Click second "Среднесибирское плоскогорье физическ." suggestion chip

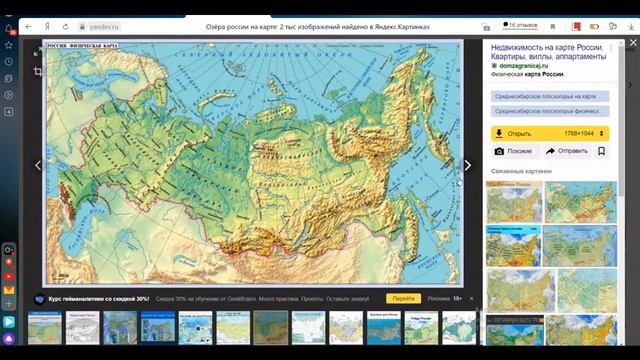point(550,111)
